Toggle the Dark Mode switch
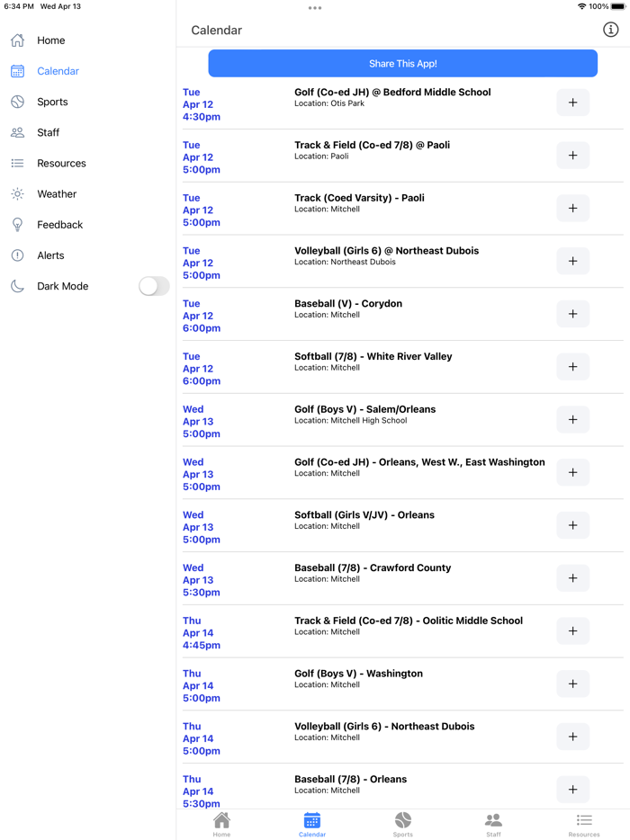Image resolution: width=630 pixels, height=840 pixels. [154, 286]
